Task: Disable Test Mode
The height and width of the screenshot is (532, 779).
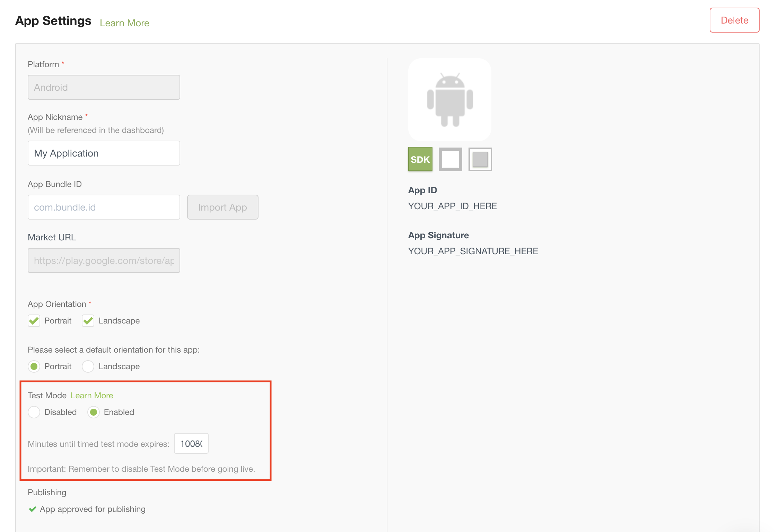Action: pos(34,412)
